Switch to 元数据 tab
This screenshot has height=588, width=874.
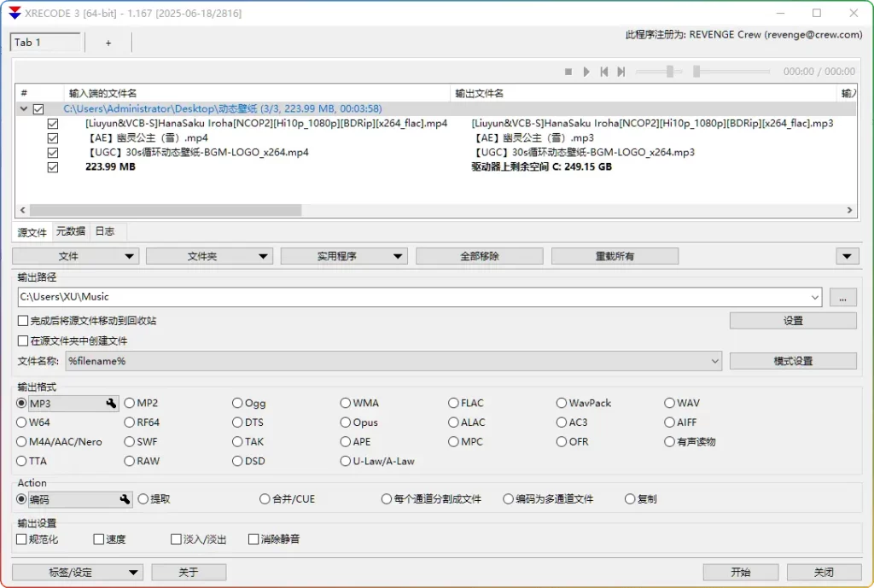71,231
